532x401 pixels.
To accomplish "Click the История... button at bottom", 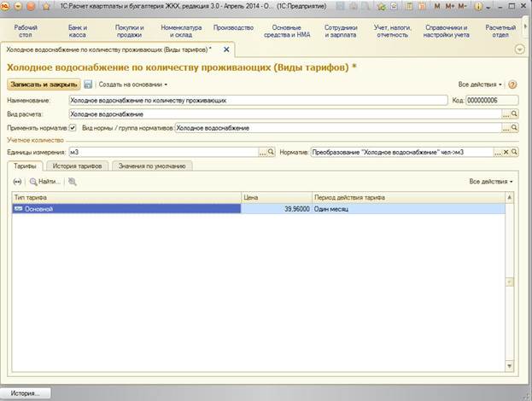I will click(26, 393).
